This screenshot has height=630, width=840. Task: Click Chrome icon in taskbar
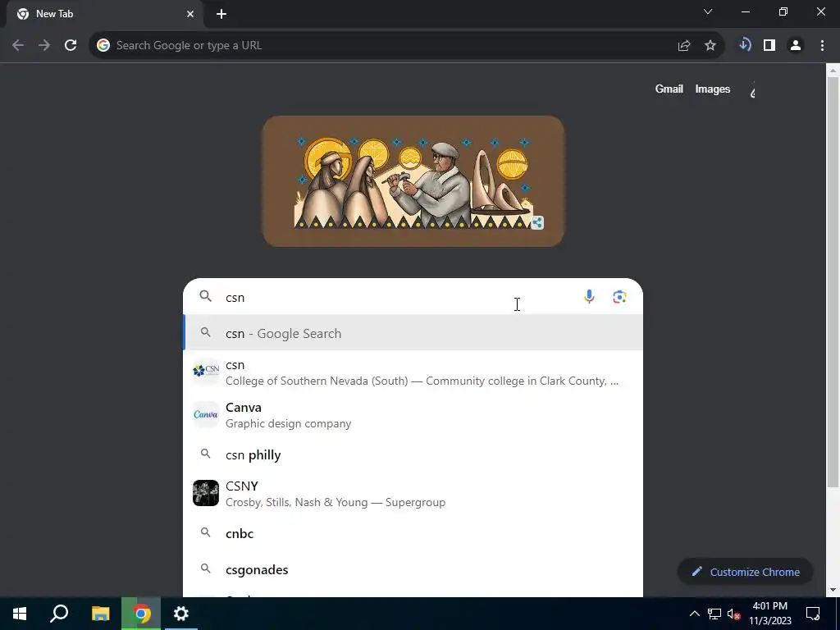141,614
